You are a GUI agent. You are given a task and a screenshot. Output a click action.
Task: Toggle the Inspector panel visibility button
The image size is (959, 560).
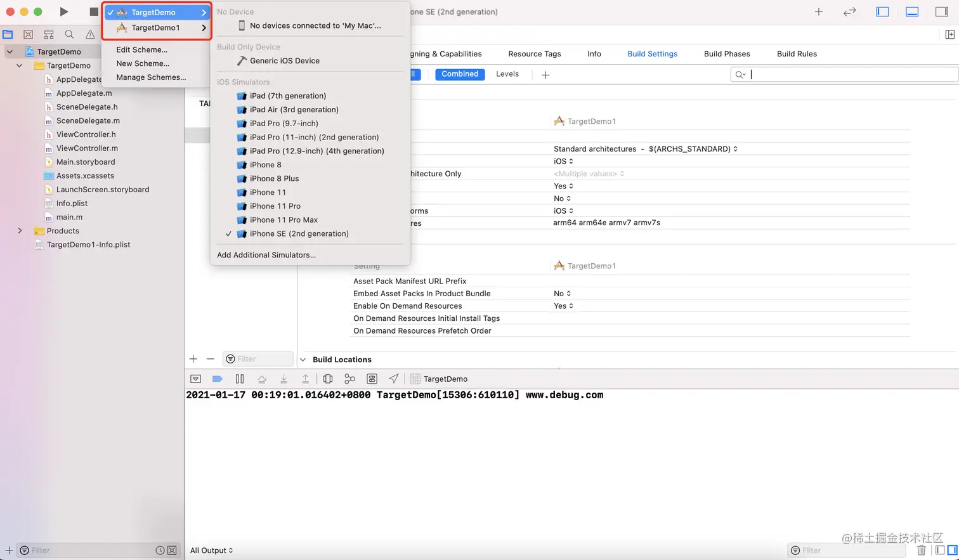pos(942,11)
